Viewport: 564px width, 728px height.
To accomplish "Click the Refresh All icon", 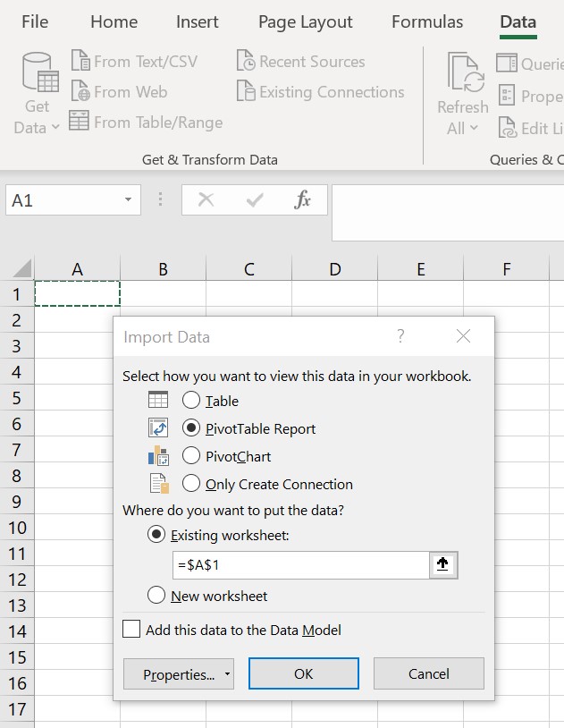I will (465, 72).
